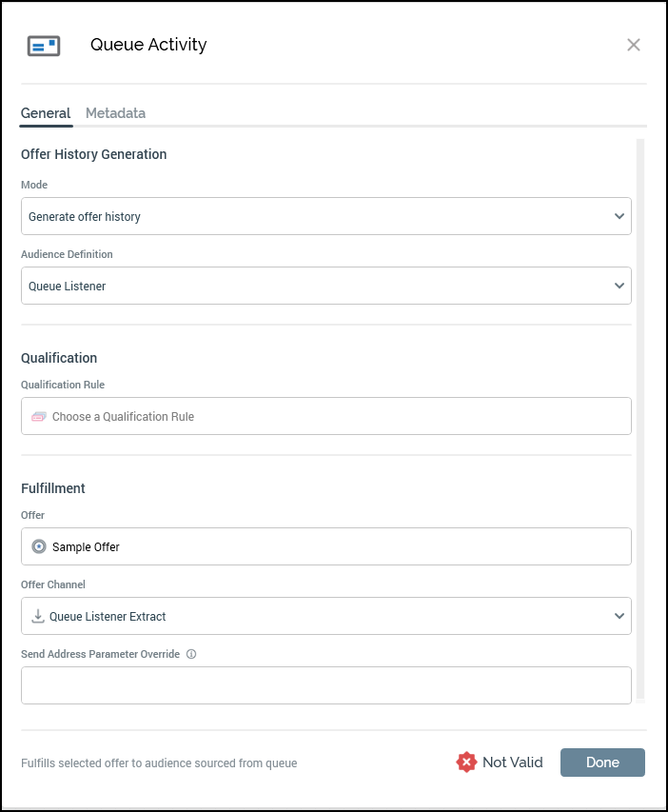Click the Done button
This screenshot has height=812, width=668.
[602, 762]
